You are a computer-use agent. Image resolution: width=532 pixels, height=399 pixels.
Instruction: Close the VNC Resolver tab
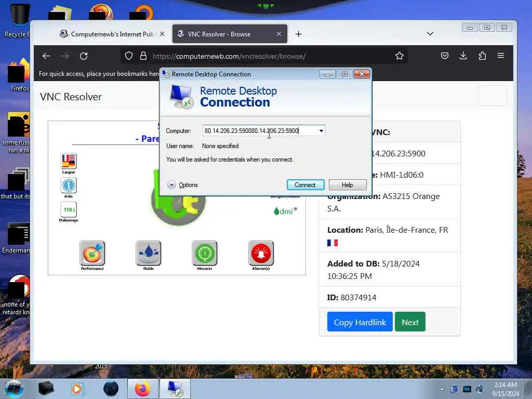279,34
